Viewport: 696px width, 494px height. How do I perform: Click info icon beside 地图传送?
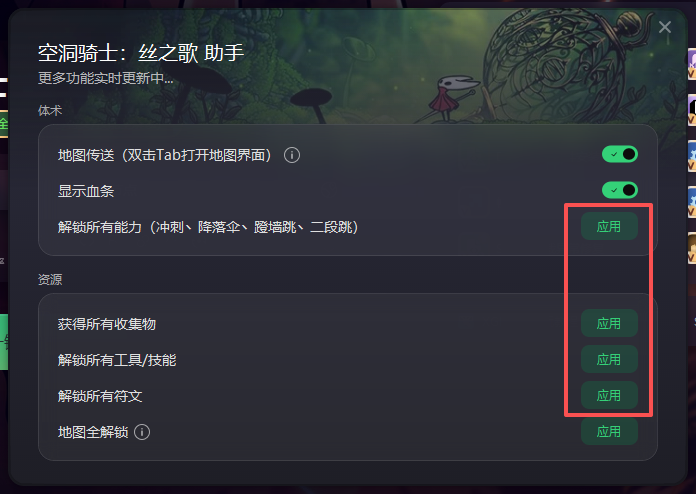point(292,155)
